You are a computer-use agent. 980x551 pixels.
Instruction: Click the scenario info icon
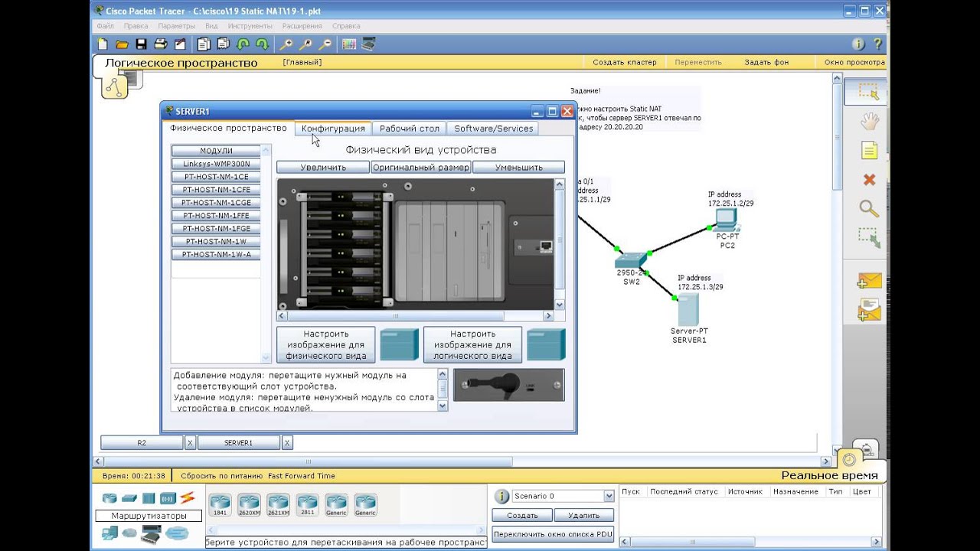coord(501,496)
